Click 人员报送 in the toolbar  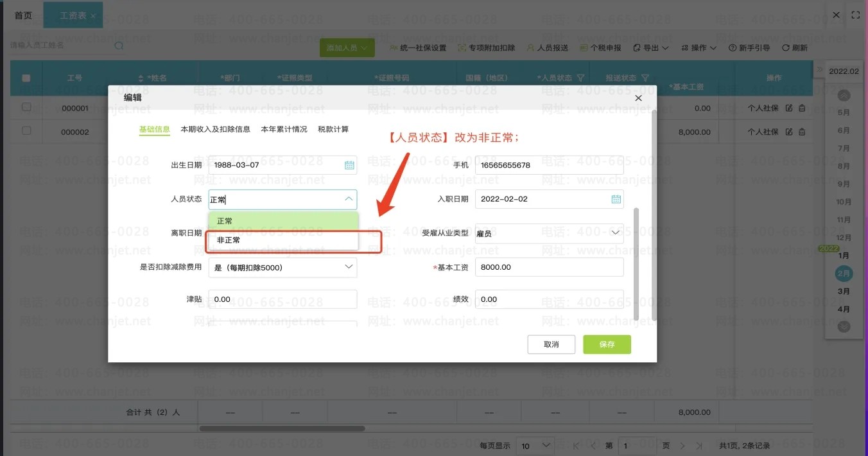click(547, 48)
